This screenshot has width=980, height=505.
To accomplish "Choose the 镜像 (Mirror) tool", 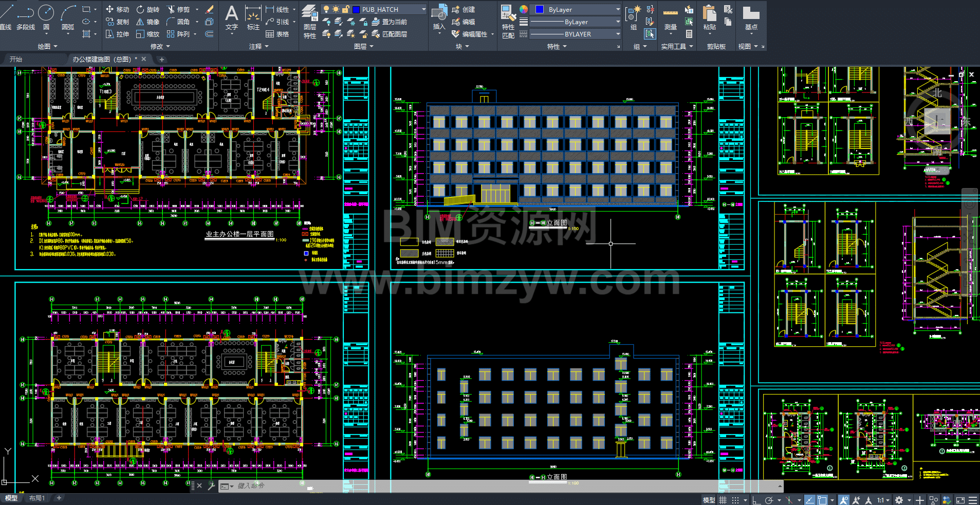I will point(148,22).
